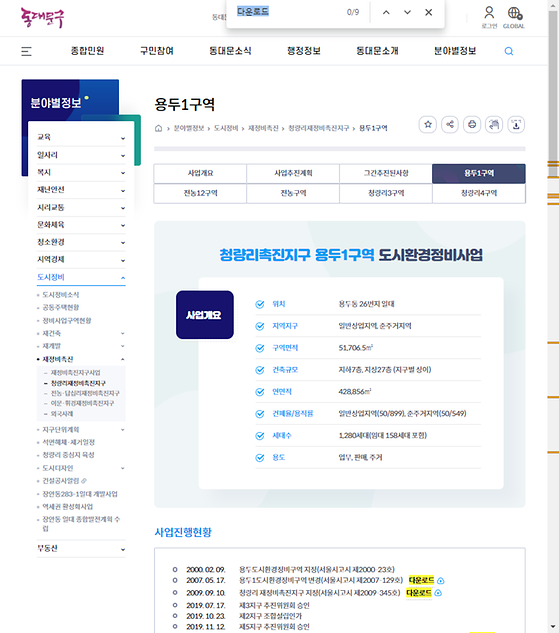Go to previous find result arrow

(x=386, y=13)
